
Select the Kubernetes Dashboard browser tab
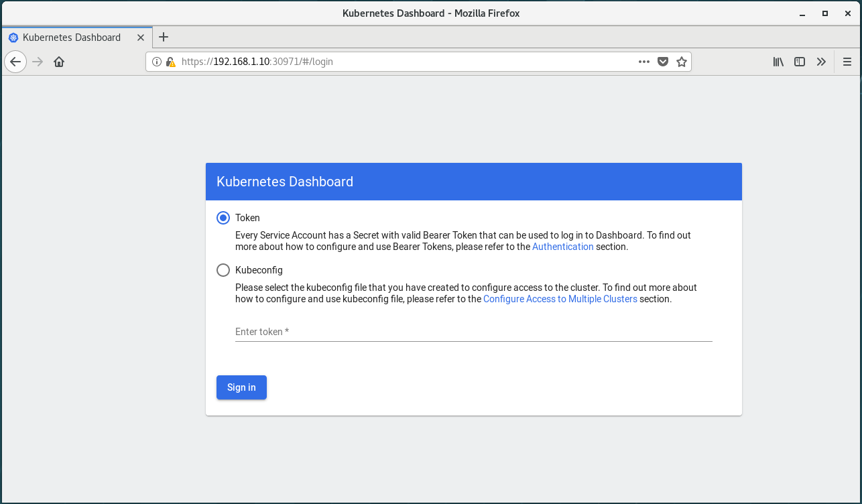72,38
